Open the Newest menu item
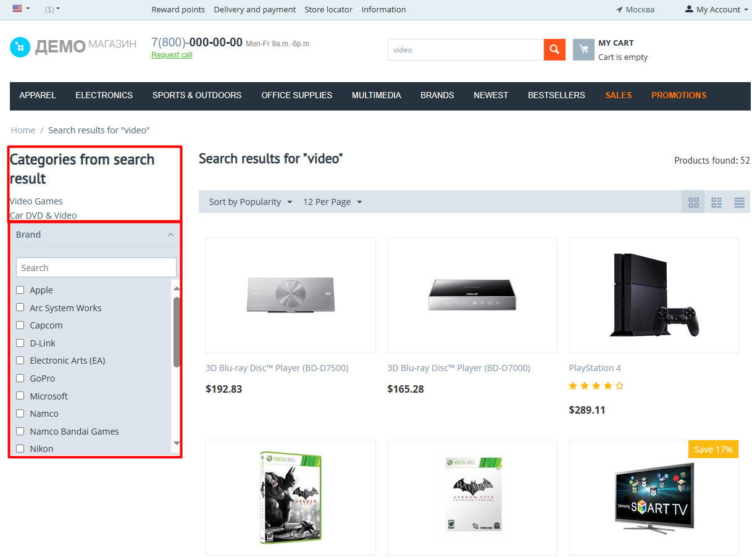The height and width of the screenshot is (560, 752). (x=491, y=95)
